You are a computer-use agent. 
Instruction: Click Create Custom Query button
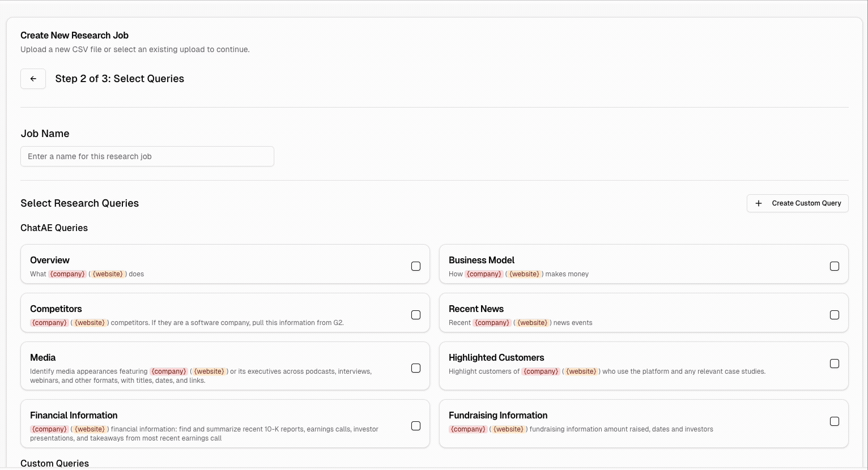[x=806, y=203]
